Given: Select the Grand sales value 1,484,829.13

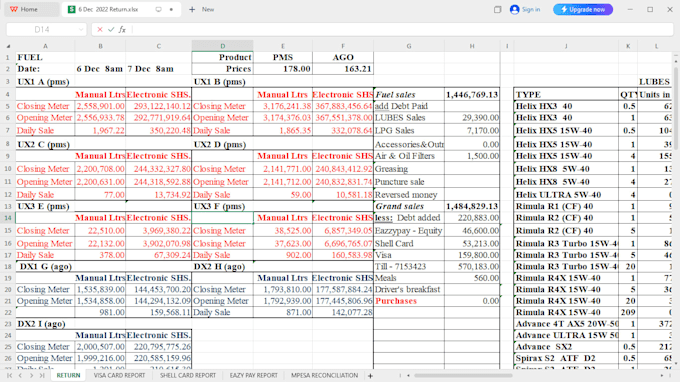Looking at the screenshot, I should pos(472,206).
